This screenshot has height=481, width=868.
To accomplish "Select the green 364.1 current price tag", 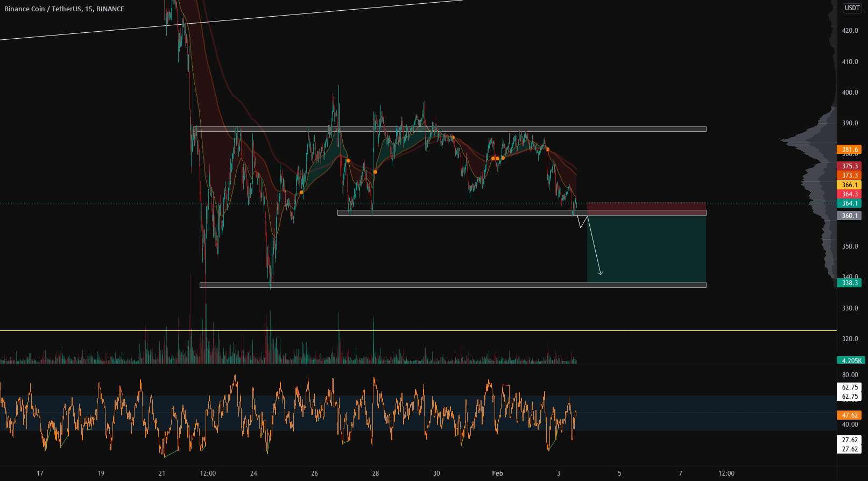I will tap(849, 203).
